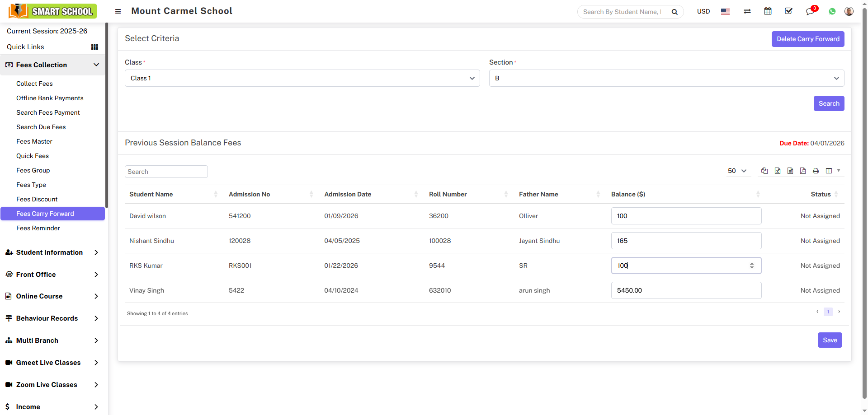Change the rows per page dropdown
Image resolution: width=868 pixels, height=415 pixels.
(737, 171)
